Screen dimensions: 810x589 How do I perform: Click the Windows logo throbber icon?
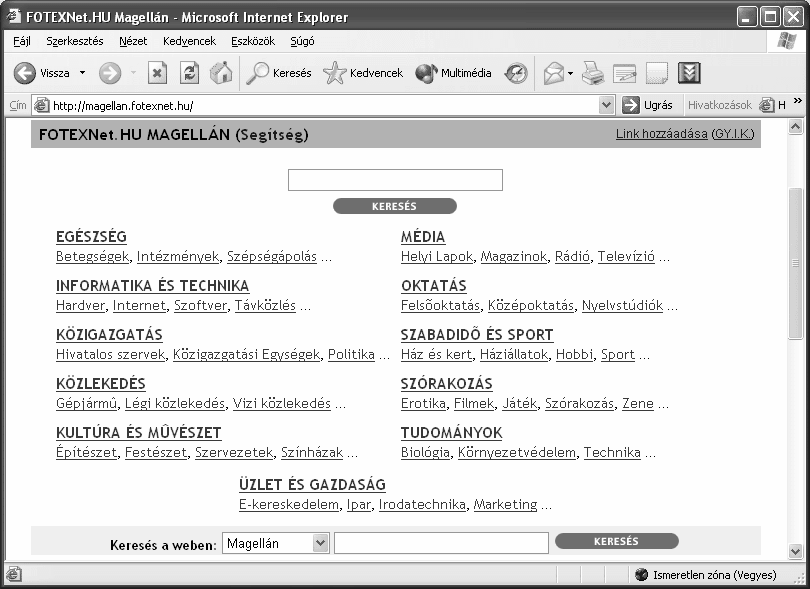[x=786, y=41]
